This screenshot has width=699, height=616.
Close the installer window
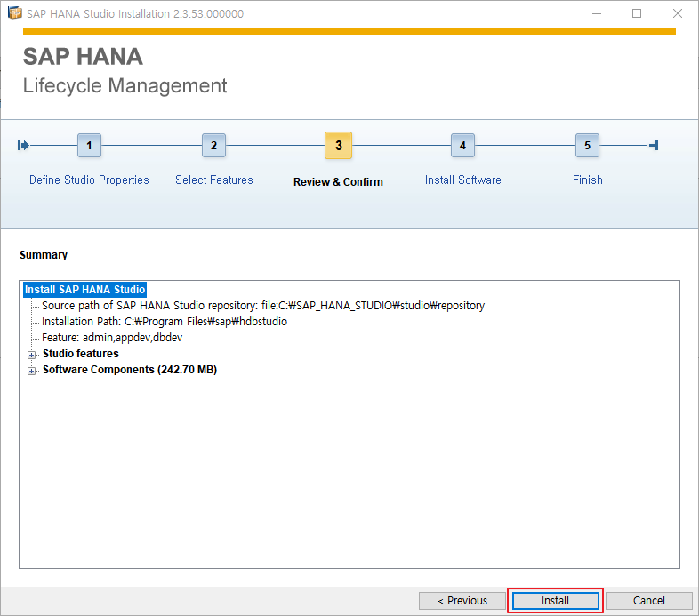[677, 14]
